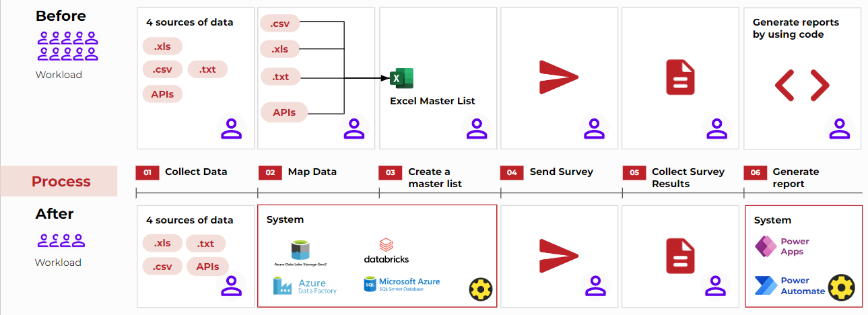Screen dimensions: 868x315
Task: Click the Azure Data Lake Storage icon
Action: (300, 250)
